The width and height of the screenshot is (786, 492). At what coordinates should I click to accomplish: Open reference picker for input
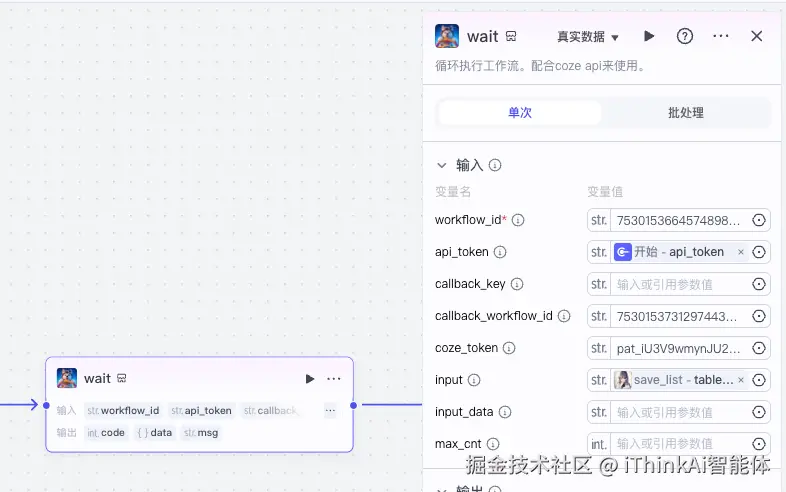point(759,380)
